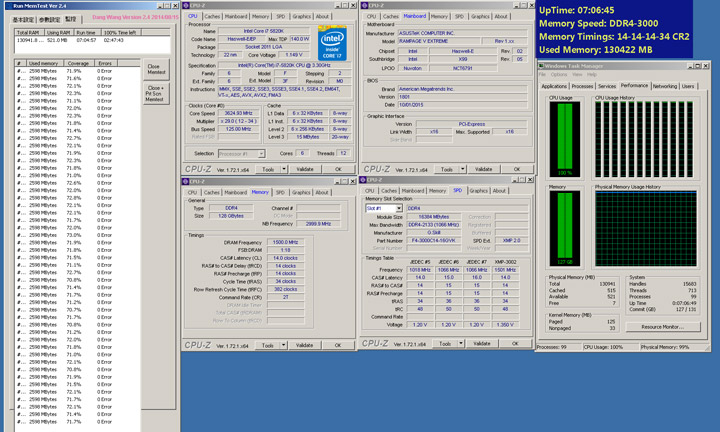Click Close + Prt Scn Memtest button
Viewport: 720px width, 432px height.
[x=155, y=92]
